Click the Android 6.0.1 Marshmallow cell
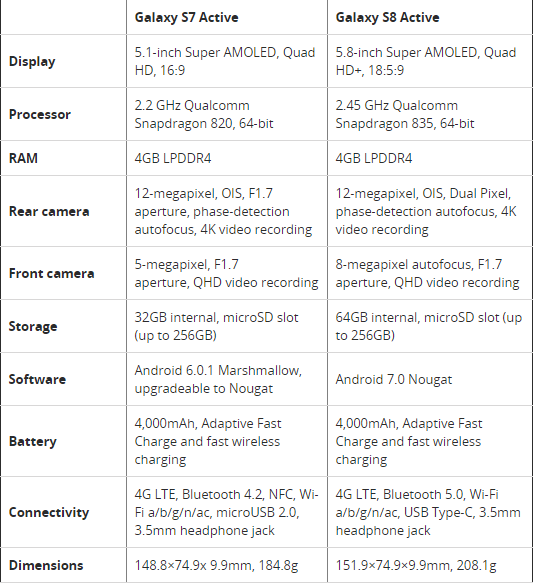This screenshot has width=533, height=583. [x=227, y=379]
